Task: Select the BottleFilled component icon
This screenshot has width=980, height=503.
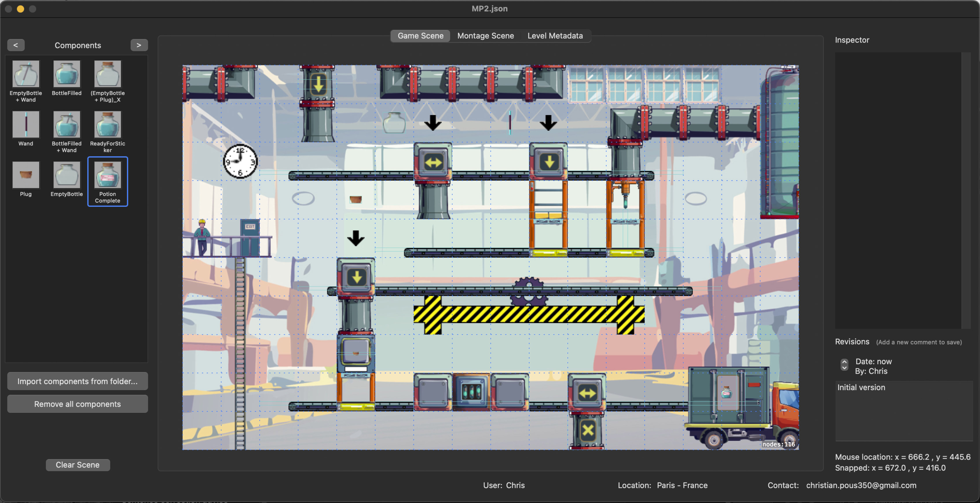Action: (67, 74)
